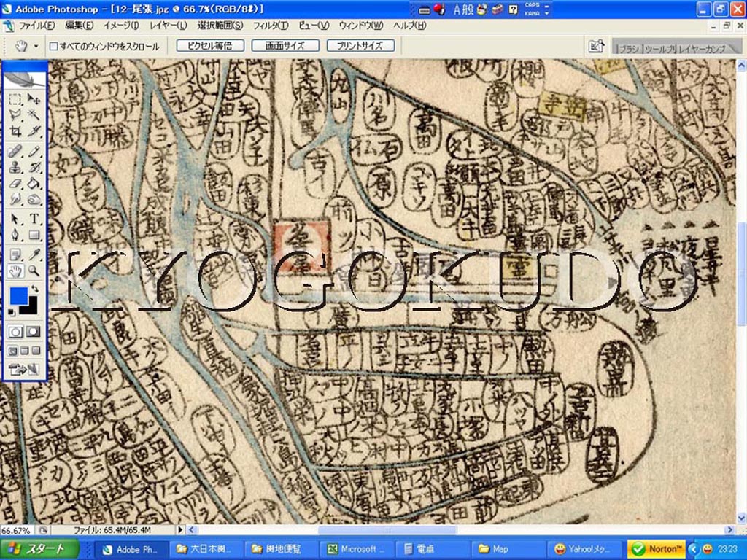Select the Polygonal Lasso tool
The height and width of the screenshot is (560, 747).
pos(15,114)
